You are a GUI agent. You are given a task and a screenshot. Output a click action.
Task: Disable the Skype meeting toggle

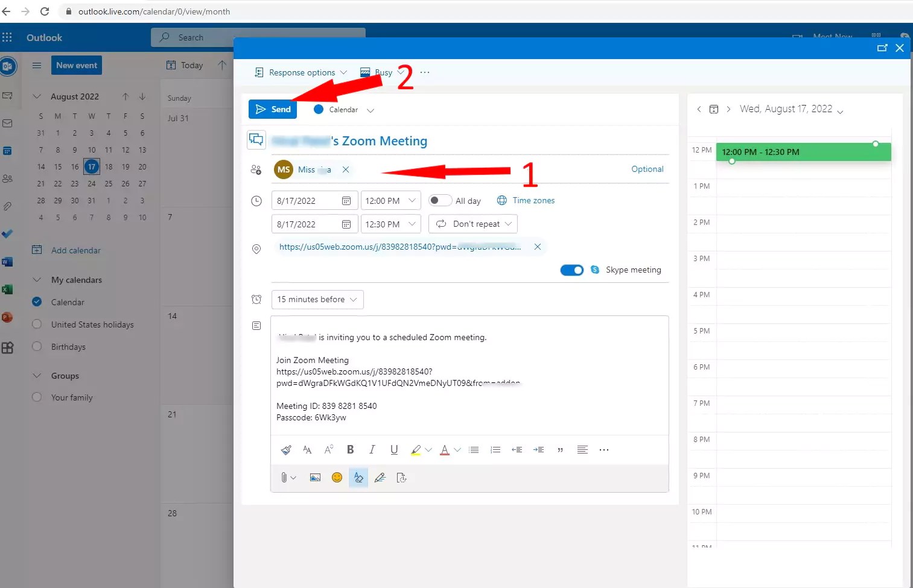tap(571, 270)
